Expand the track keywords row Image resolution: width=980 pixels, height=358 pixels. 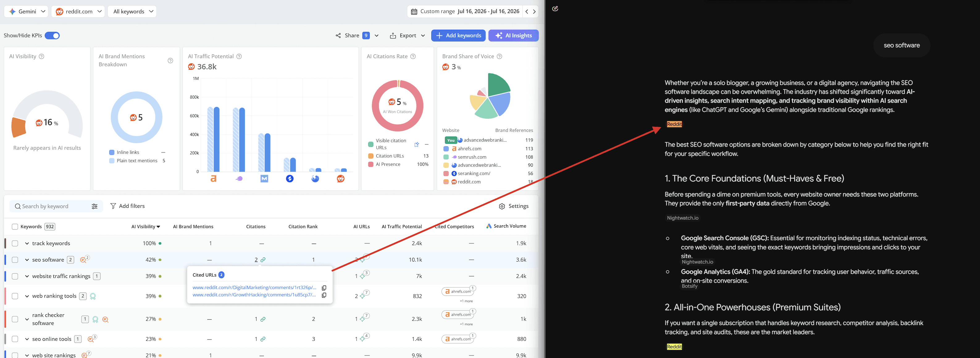tap(27, 243)
